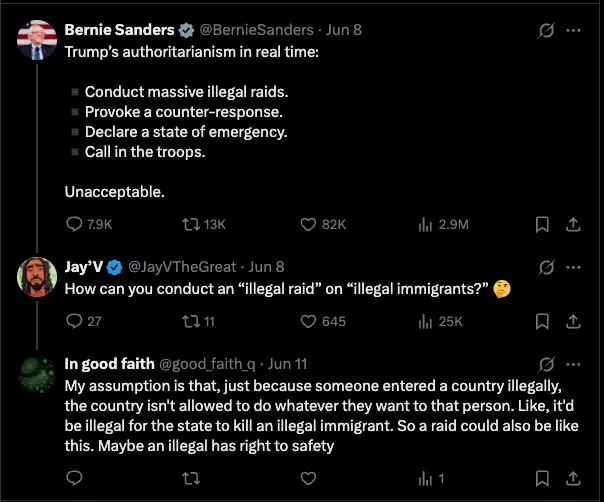Click Grok icon on Bernie Sanders' tweet
This screenshot has height=502, width=604.
(x=546, y=31)
